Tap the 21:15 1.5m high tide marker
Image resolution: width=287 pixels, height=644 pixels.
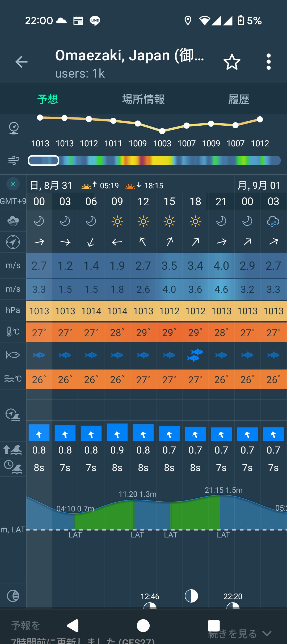pyautogui.click(x=223, y=490)
